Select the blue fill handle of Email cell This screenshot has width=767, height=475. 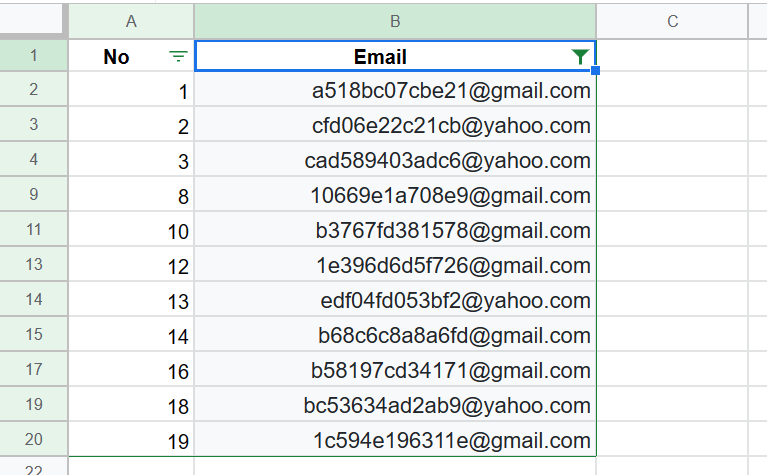click(x=595, y=71)
